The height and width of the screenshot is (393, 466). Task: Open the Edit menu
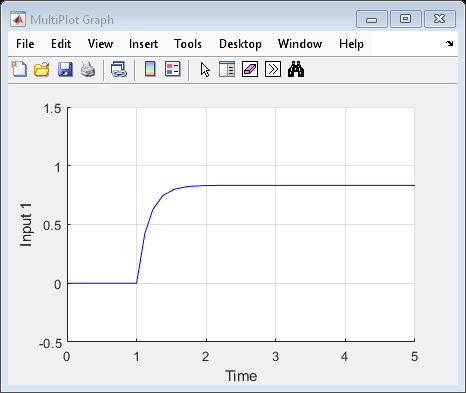coord(61,44)
